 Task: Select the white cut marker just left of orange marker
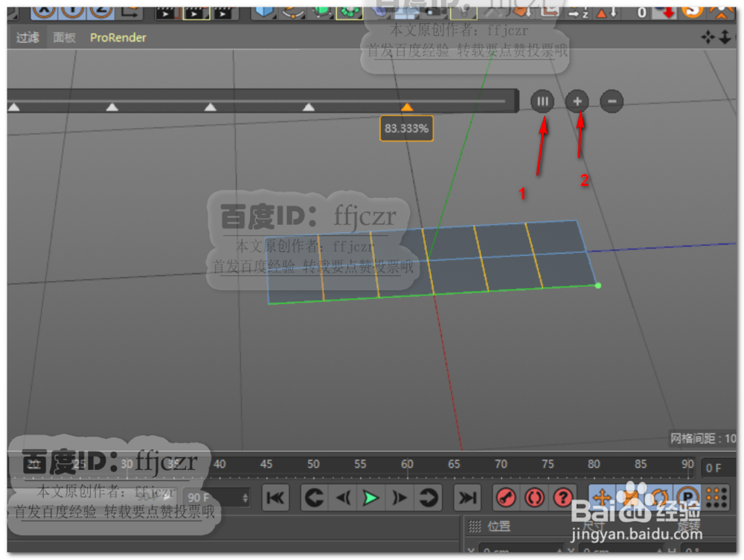pyautogui.click(x=309, y=107)
